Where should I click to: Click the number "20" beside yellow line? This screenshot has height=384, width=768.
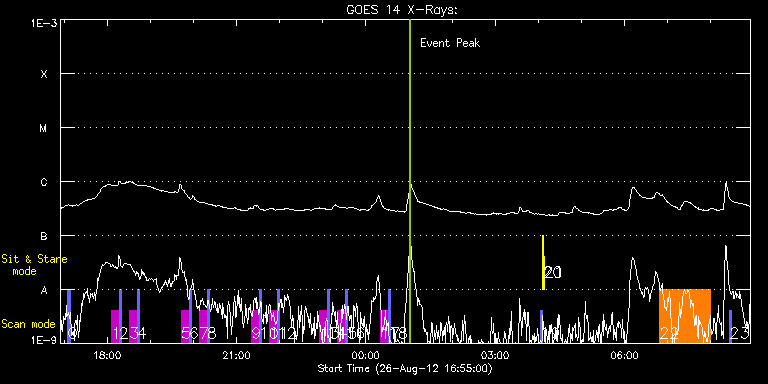(x=553, y=272)
